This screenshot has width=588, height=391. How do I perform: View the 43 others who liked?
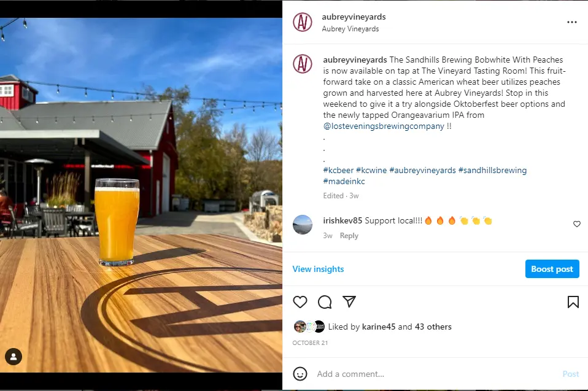[433, 327]
